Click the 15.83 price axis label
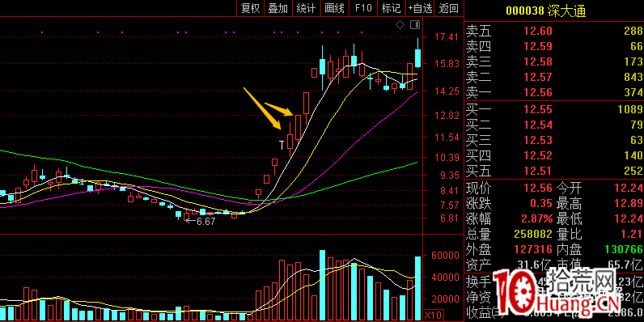This screenshot has height=322, width=644. 446,64
